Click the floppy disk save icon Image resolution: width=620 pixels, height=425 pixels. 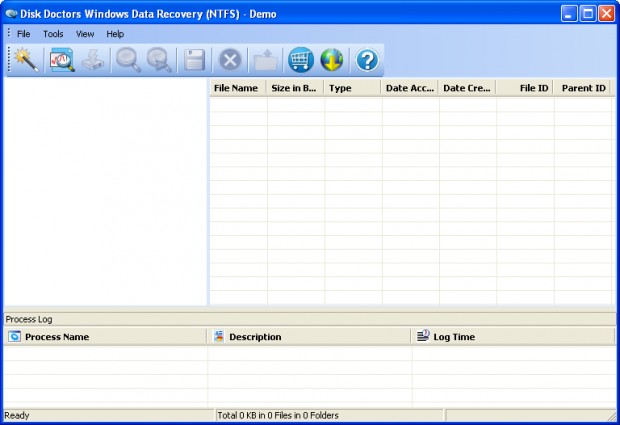195,60
